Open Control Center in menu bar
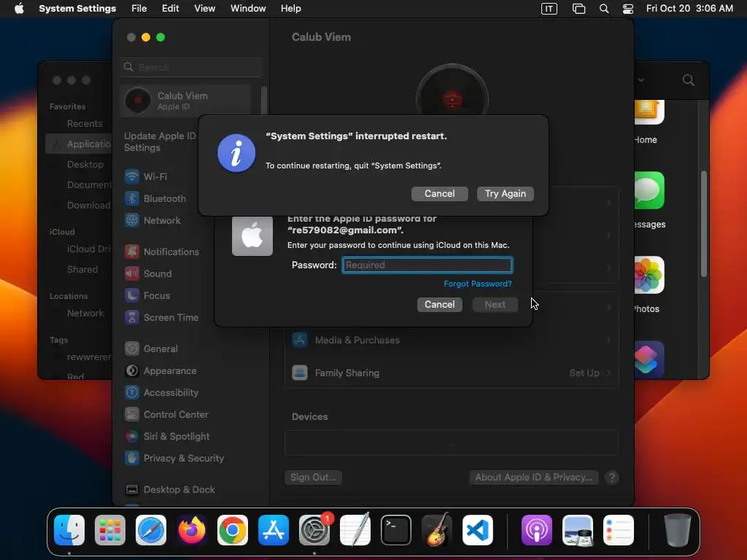Screen dimensions: 747x560 628,9
